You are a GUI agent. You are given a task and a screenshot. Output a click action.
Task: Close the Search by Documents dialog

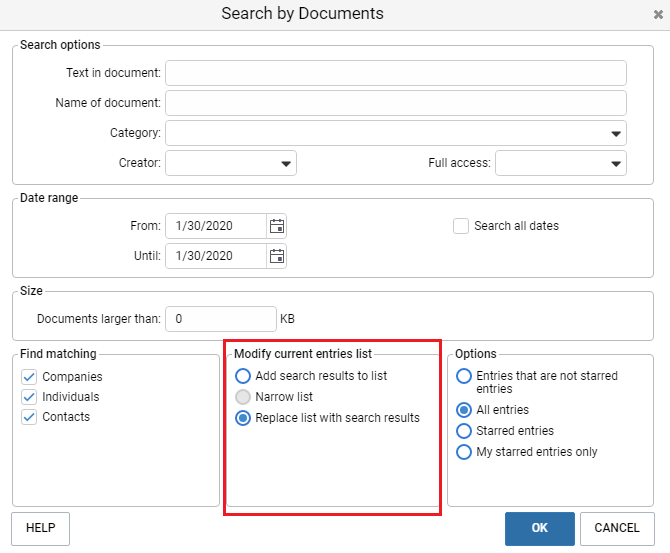658,15
